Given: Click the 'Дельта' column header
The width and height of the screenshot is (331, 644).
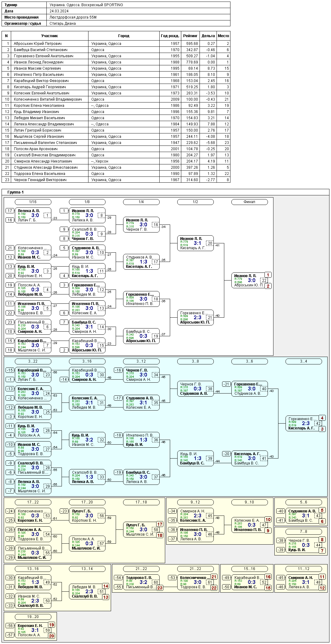Looking at the screenshot, I should [208, 36].
